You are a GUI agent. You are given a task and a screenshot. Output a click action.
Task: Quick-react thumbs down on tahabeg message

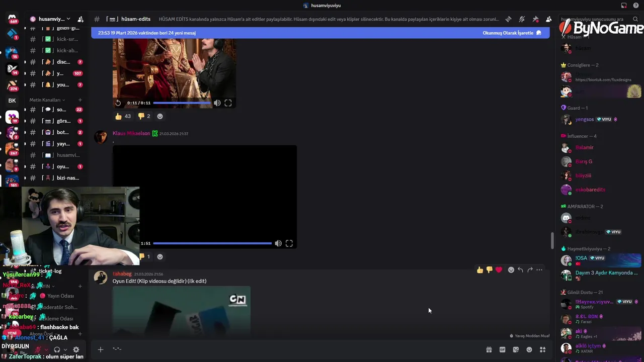click(x=489, y=270)
